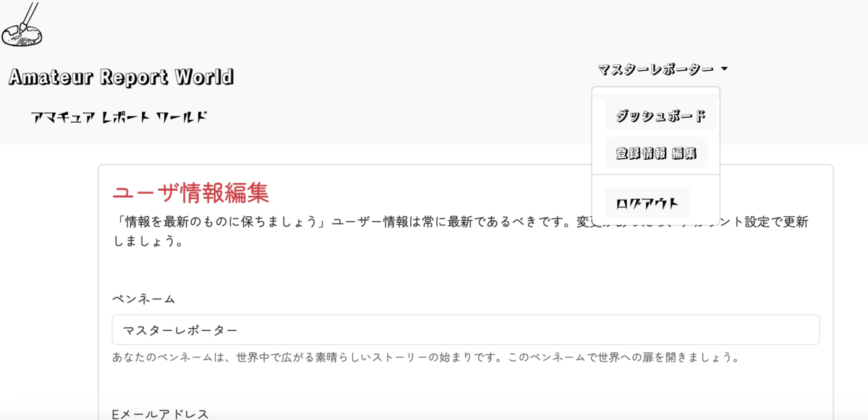
Task: Open ダッシュボード from the user menu
Action: pos(657,115)
